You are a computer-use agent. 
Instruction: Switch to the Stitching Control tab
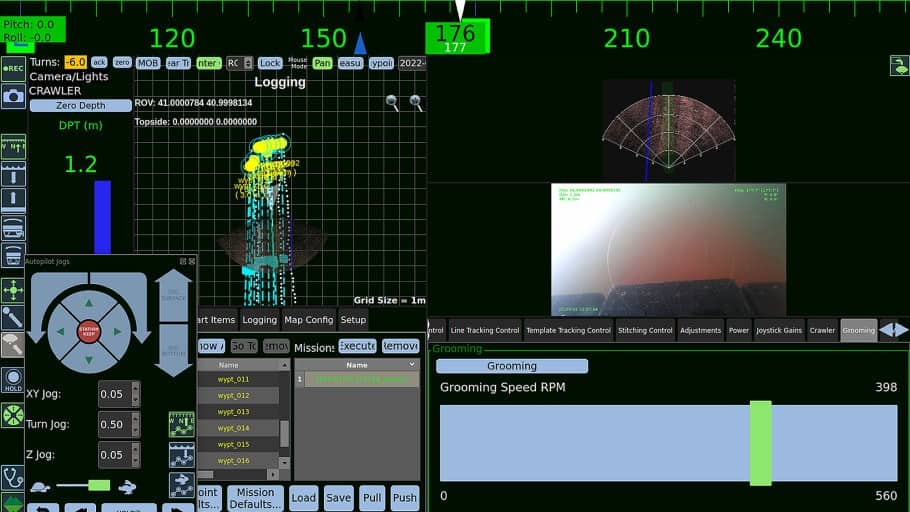click(645, 330)
